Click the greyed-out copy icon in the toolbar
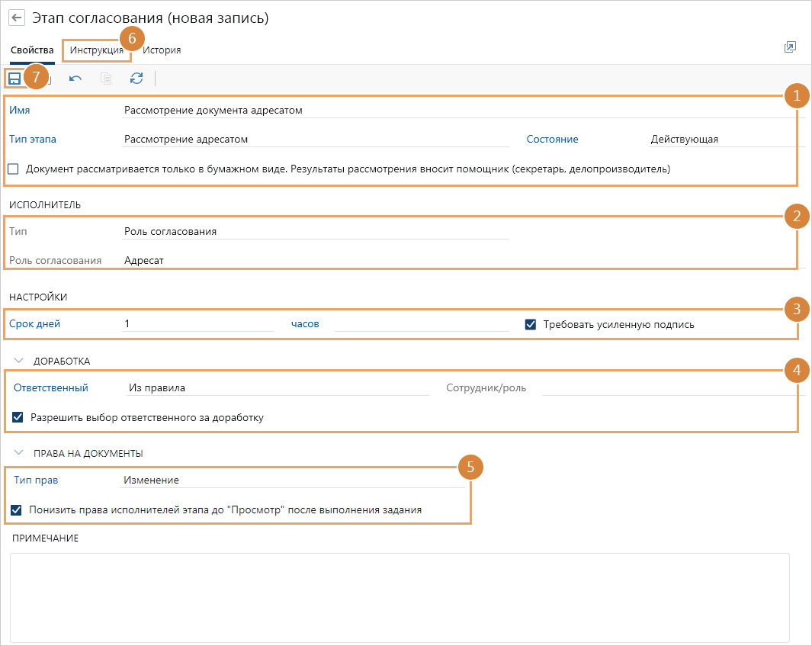The width and height of the screenshot is (812, 646). tap(106, 78)
